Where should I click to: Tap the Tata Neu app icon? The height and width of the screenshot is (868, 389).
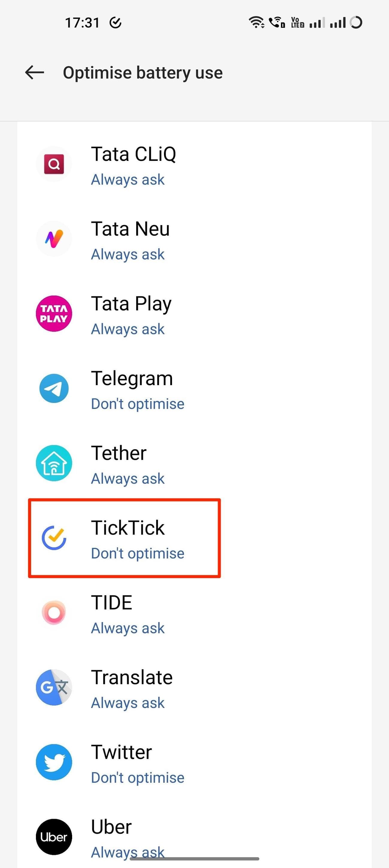(54, 239)
